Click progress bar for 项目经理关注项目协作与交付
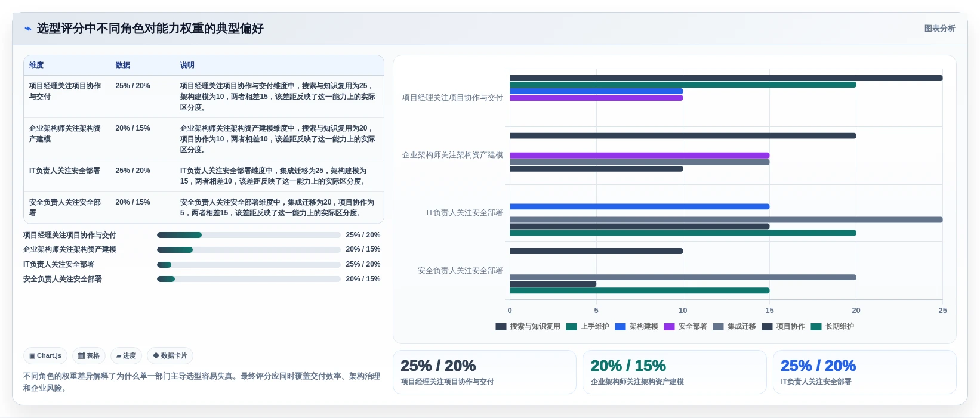The image size is (980, 418). pyautogui.click(x=248, y=235)
